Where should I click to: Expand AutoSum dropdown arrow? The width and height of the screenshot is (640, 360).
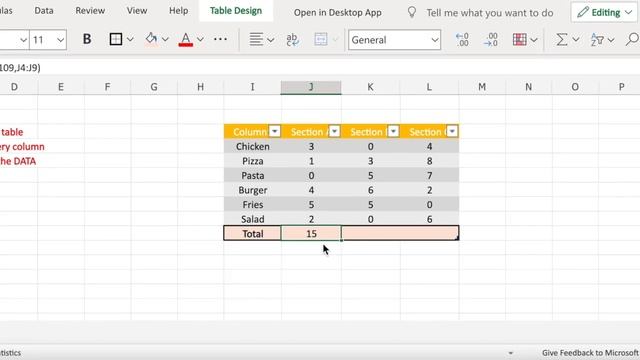pyautogui.click(x=576, y=40)
